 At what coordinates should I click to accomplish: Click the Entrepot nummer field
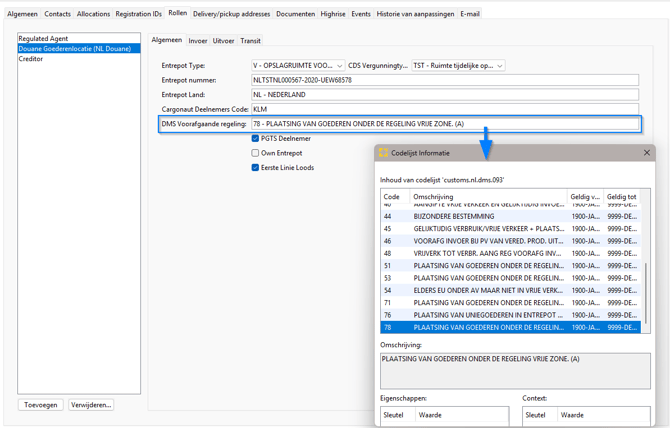point(445,80)
